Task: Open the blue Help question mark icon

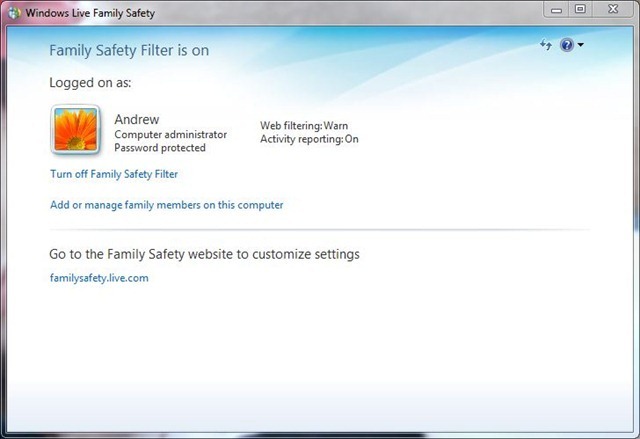Action: tap(567, 44)
